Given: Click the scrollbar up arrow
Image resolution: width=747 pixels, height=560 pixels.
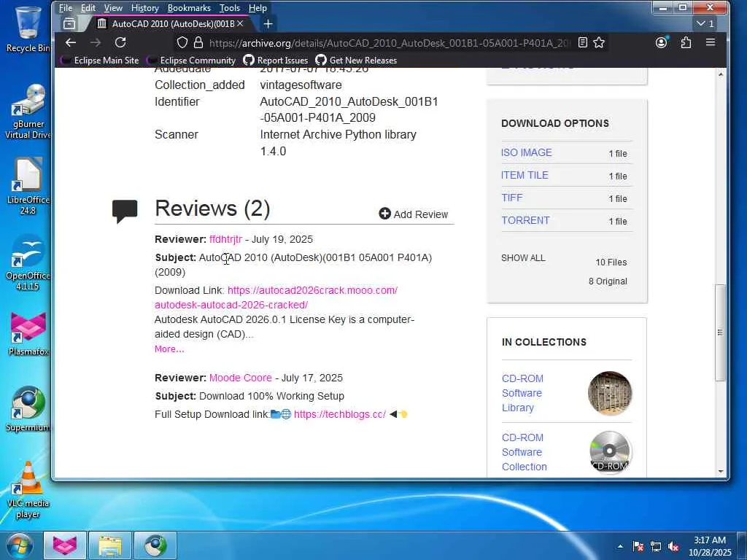Looking at the screenshot, I should click(720, 75).
